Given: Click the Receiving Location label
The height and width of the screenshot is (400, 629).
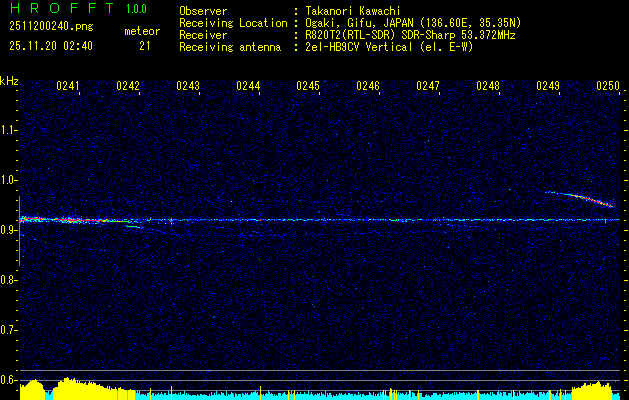Looking at the screenshot, I should pyautogui.click(x=232, y=23).
